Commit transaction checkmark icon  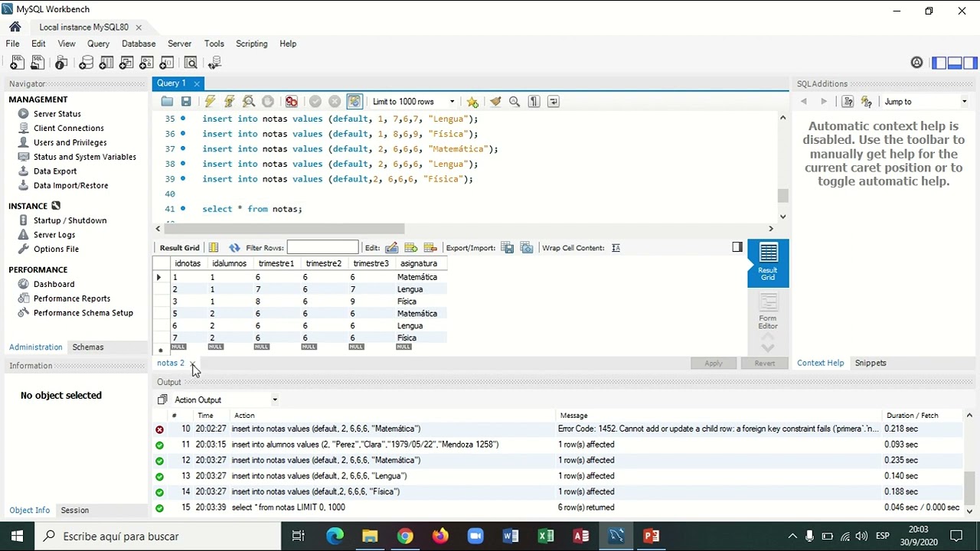coord(315,101)
